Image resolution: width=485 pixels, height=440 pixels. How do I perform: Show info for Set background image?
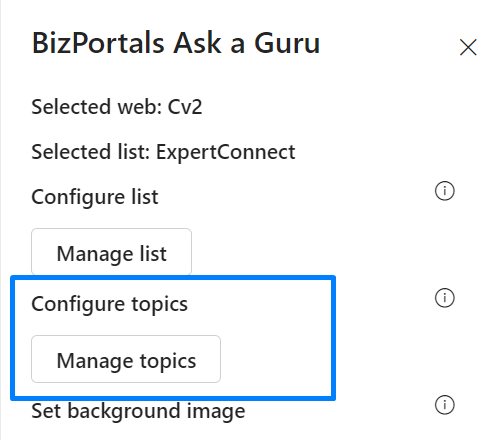445,405
